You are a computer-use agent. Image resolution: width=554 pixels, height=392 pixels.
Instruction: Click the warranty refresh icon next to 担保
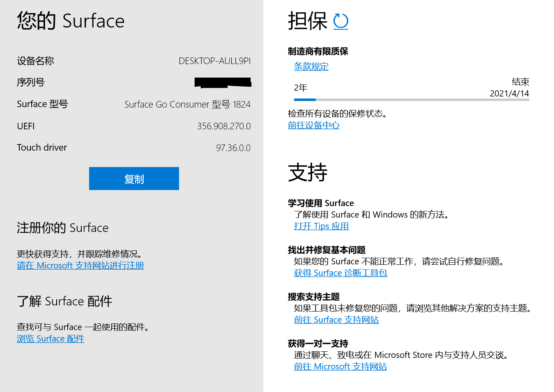pyautogui.click(x=340, y=21)
